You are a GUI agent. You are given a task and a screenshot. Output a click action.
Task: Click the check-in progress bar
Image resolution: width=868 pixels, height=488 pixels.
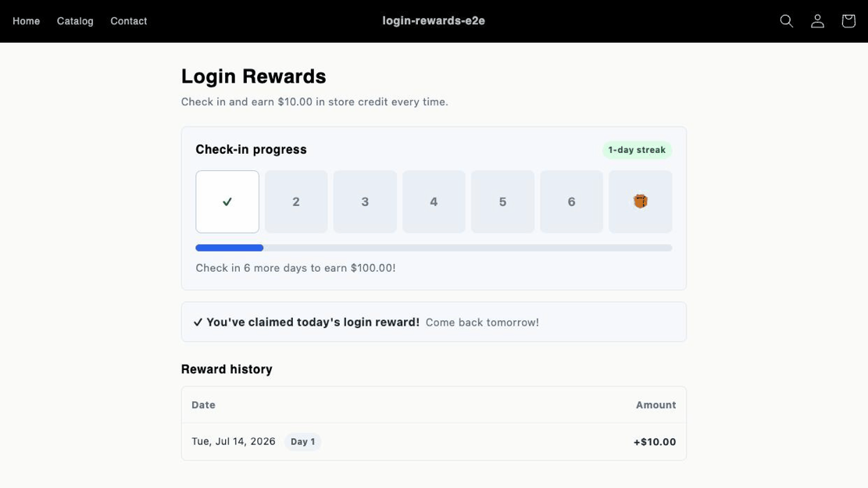tap(434, 248)
